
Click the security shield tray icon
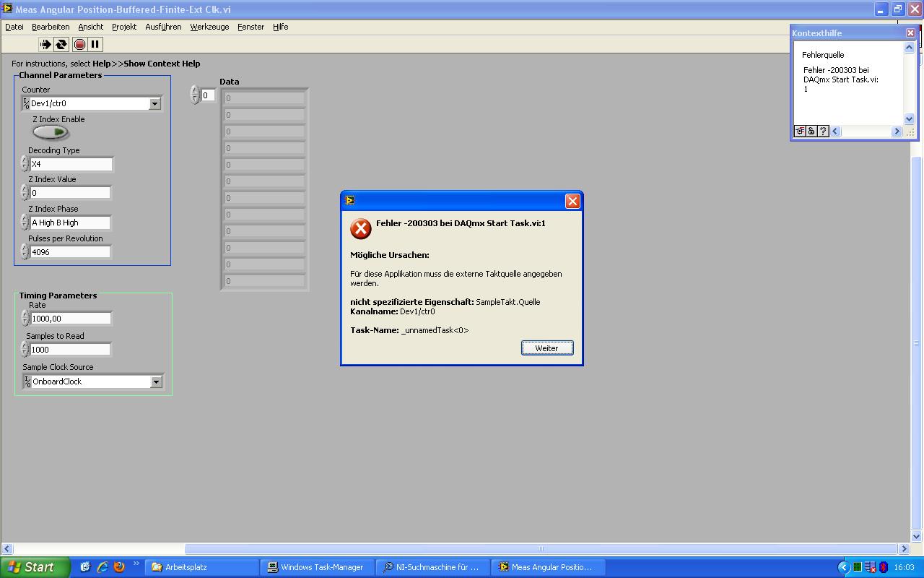pyautogui.click(x=871, y=567)
